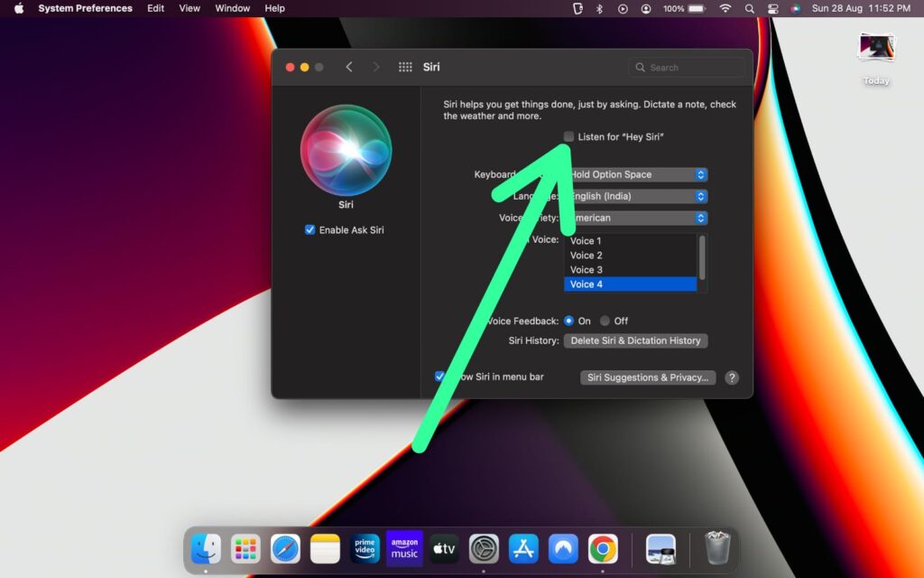Screen dimensions: 924x578
Task: Click the help question mark button
Action: click(x=731, y=378)
